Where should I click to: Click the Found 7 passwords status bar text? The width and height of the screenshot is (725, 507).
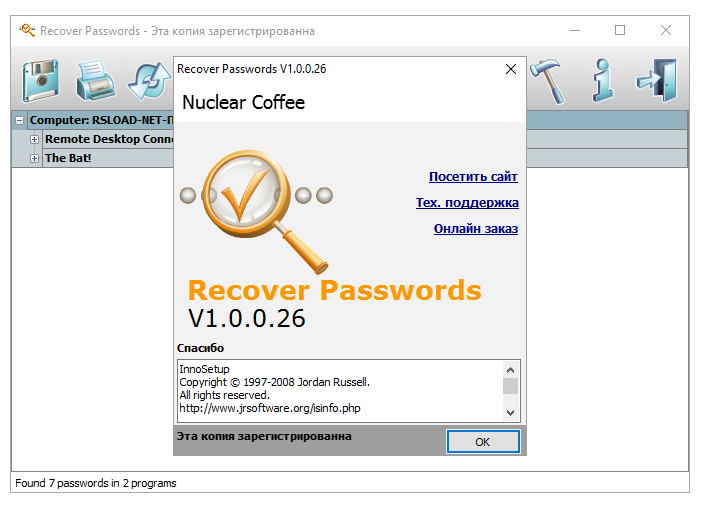[96, 483]
